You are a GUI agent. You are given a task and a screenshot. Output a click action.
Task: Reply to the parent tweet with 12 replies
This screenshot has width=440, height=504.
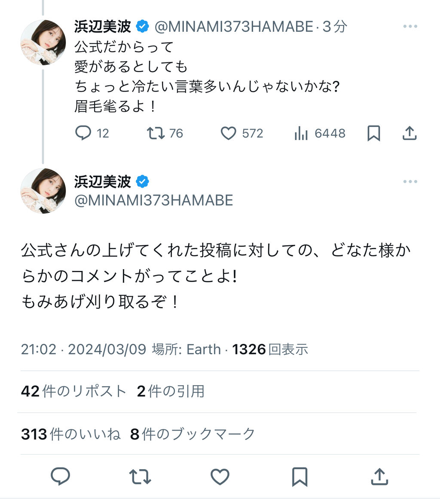point(83,134)
